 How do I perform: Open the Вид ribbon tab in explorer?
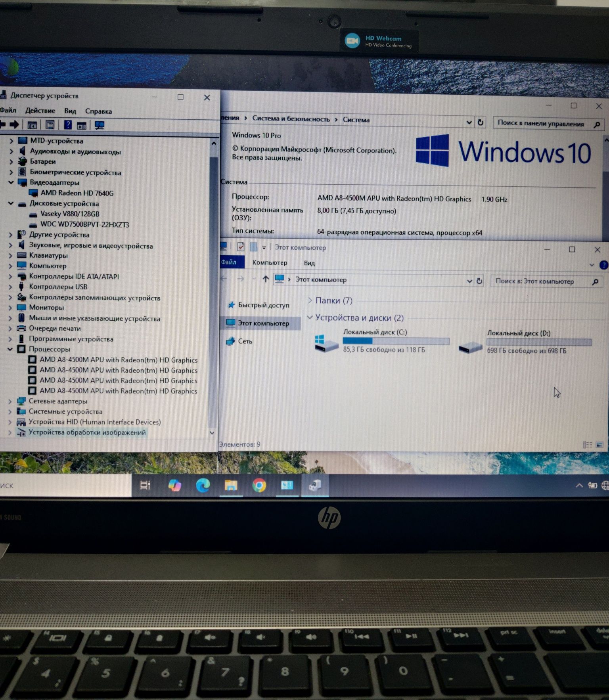coord(309,263)
